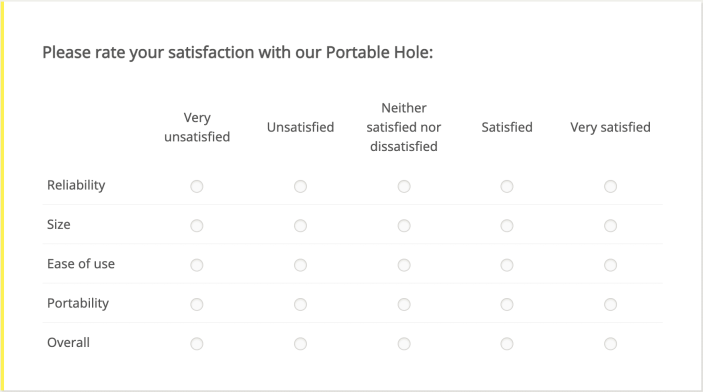Select Unsatisfied for Overall
The width and height of the screenshot is (703, 392).
tap(300, 344)
